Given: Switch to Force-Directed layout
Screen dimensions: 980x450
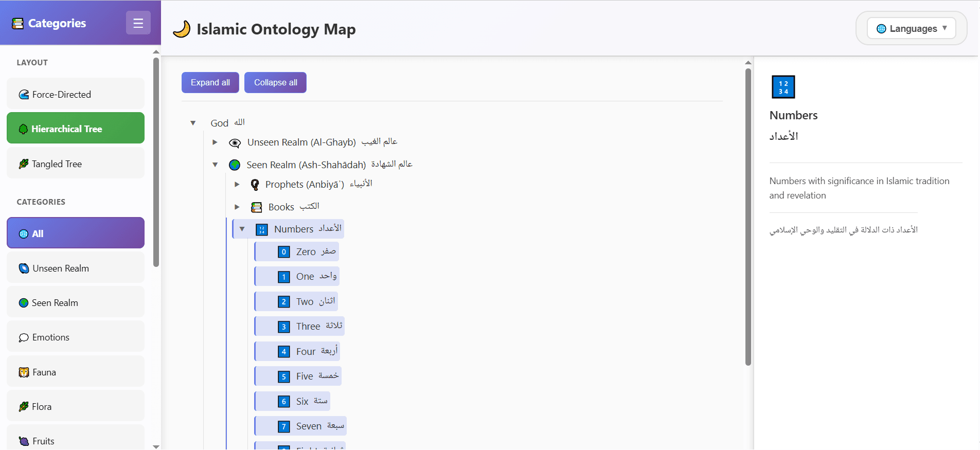Looking at the screenshot, I should 76,94.
